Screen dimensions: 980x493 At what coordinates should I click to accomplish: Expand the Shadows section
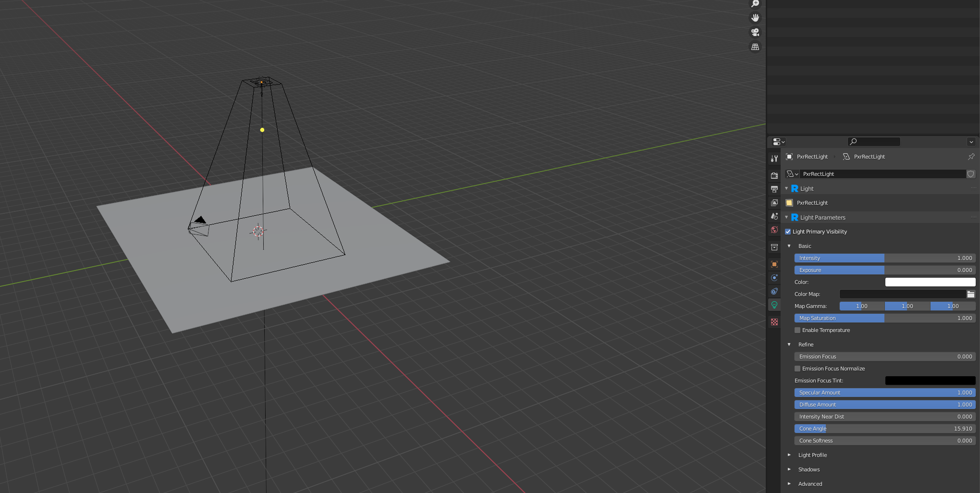tap(789, 469)
